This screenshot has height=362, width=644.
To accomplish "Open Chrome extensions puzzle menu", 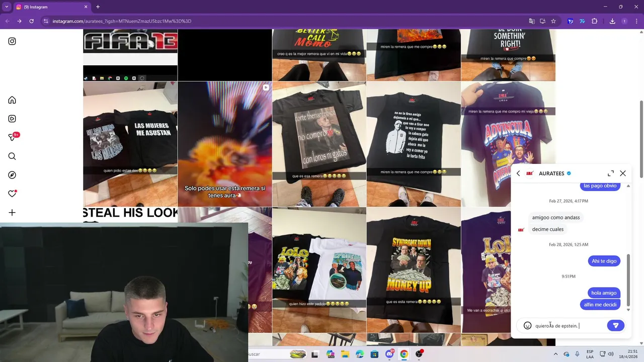I will pyautogui.click(x=595, y=21).
